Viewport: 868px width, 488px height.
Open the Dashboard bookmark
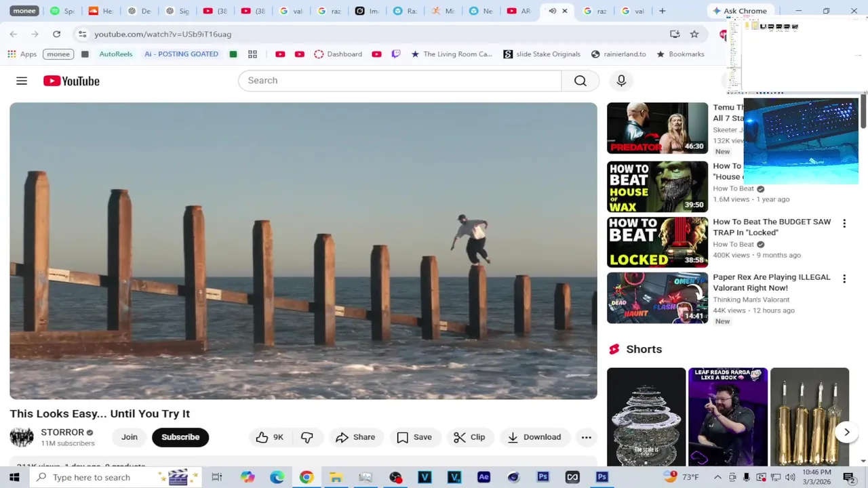coord(338,54)
